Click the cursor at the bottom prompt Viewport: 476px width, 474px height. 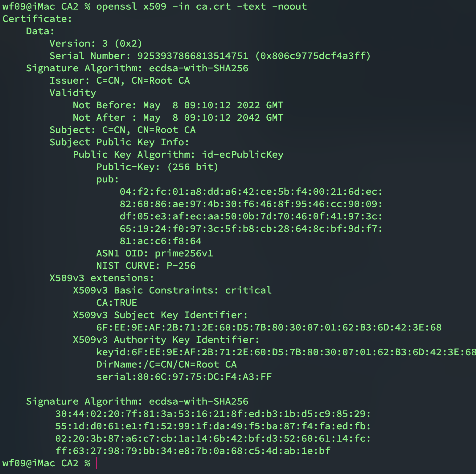pyautogui.click(x=96, y=463)
